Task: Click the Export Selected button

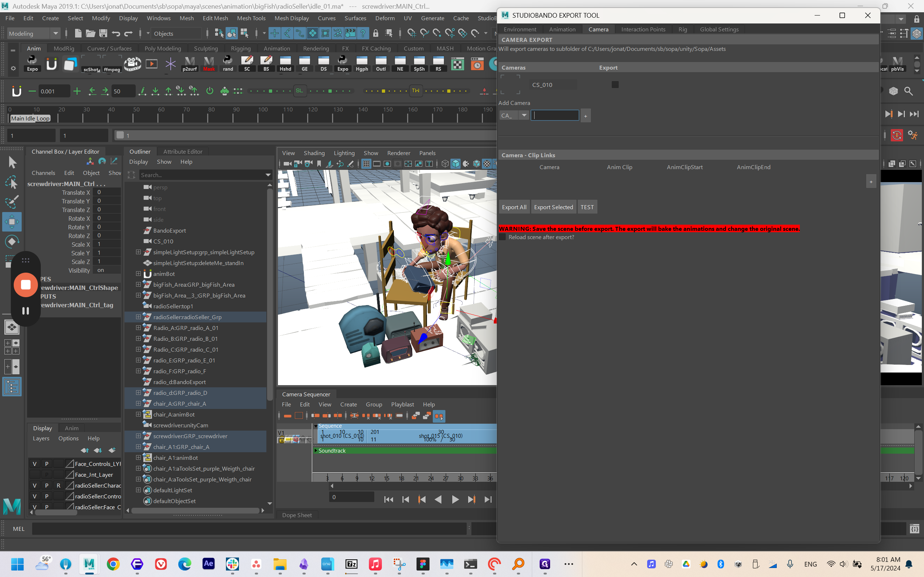Action: click(553, 207)
